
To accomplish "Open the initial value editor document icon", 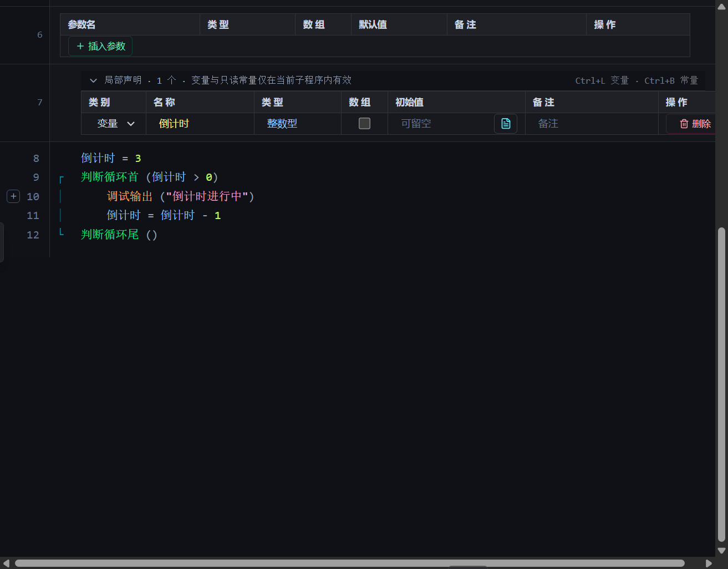I will (506, 124).
